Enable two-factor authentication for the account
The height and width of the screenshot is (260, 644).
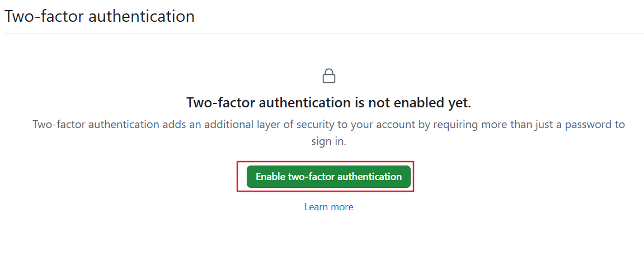[x=328, y=177]
